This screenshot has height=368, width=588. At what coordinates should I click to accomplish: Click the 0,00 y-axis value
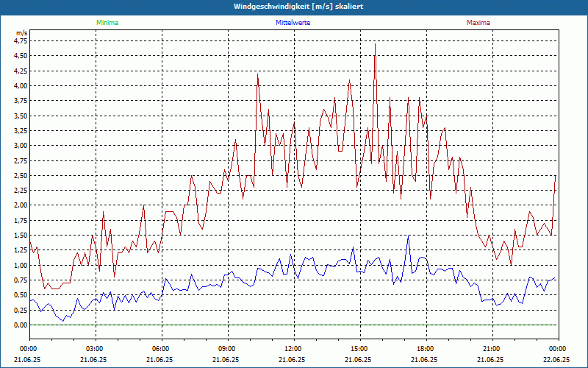tap(21, 325)
